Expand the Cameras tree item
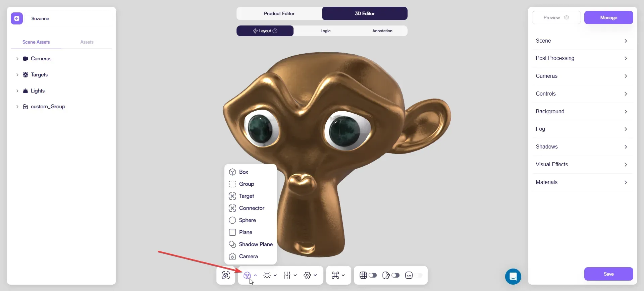644x291 pixels. [x=17, y=59]
